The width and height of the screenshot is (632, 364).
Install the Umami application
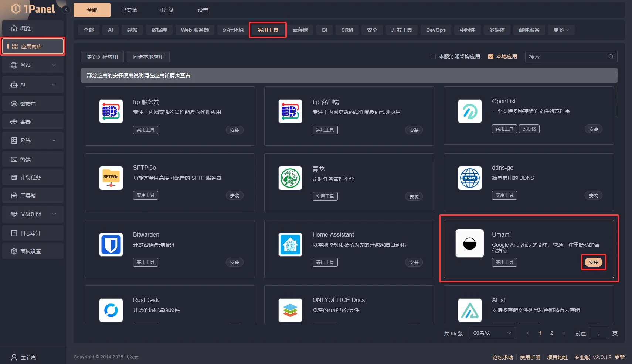(593, 262)
